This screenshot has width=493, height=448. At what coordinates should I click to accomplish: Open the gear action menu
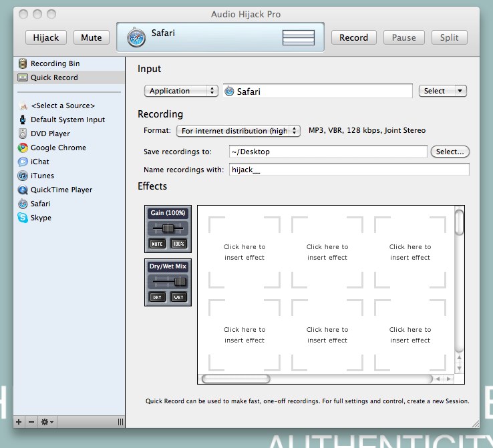pyautogui.click(x=47, y=421)
